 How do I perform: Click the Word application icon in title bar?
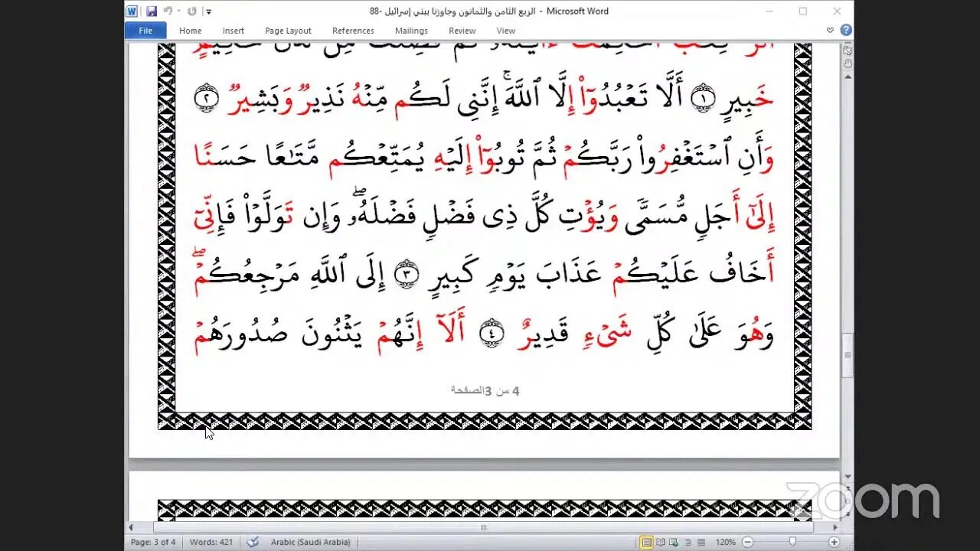pos(132,11)
